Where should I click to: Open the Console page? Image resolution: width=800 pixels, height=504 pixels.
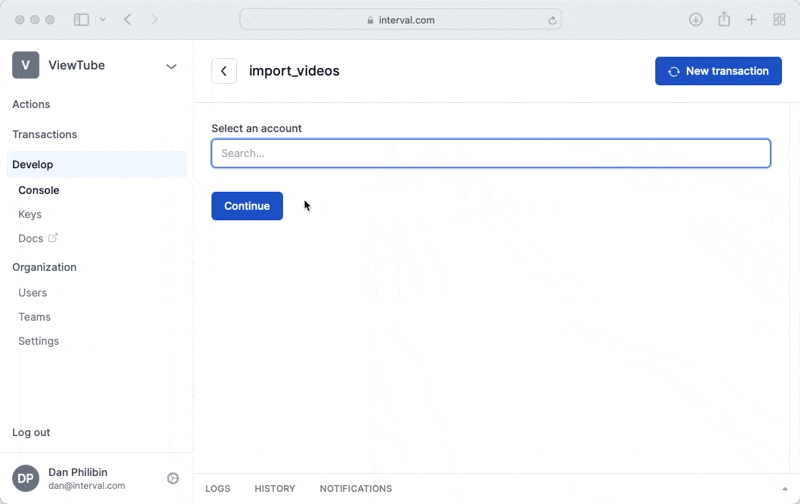coord(39,190)
